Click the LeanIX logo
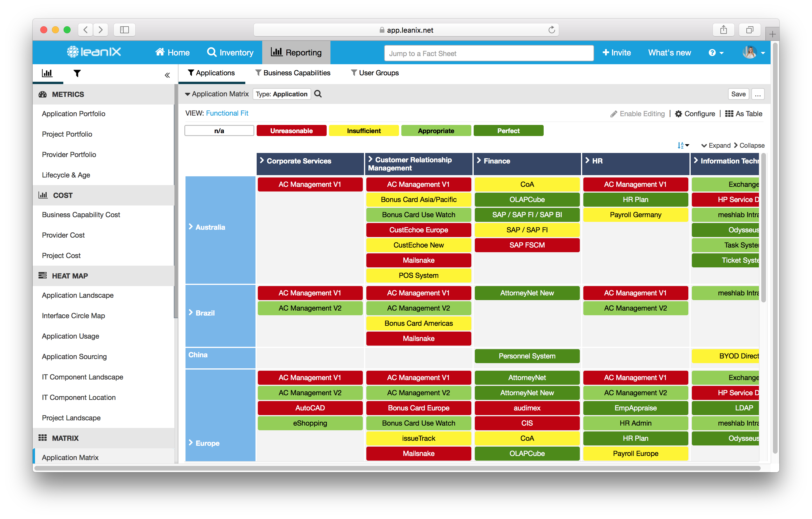 (x=93, y=52)
